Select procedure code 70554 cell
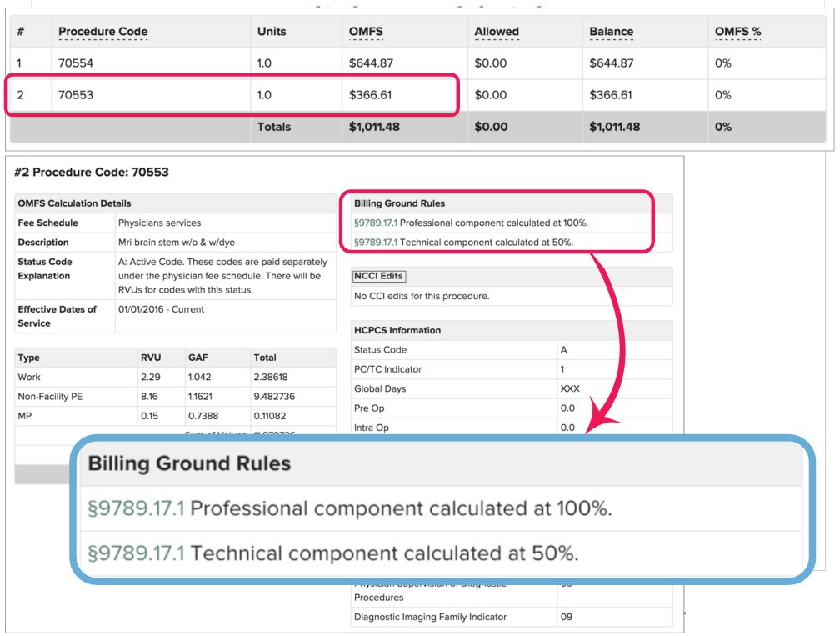Screen dimensions: 840x636 [76, 63]
